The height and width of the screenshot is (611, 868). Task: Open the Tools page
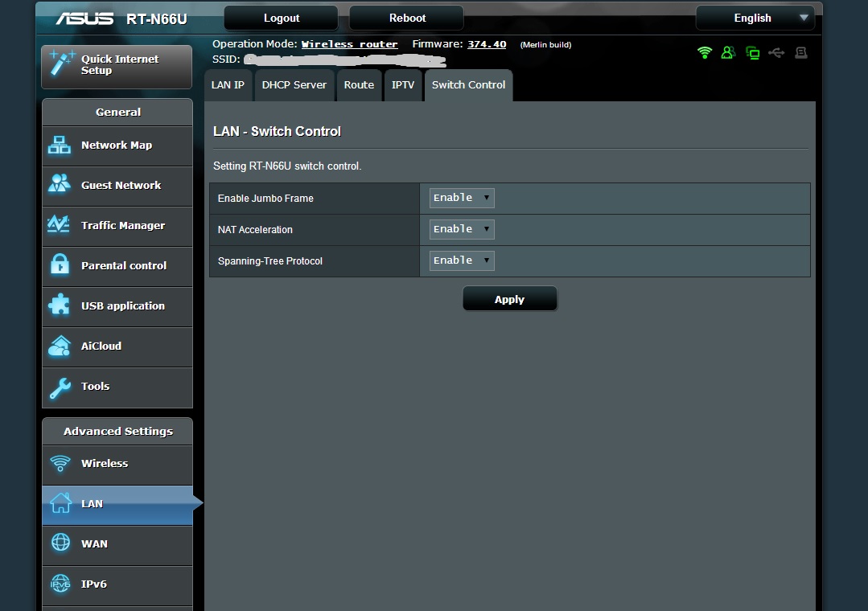click(x=117, y=387)
